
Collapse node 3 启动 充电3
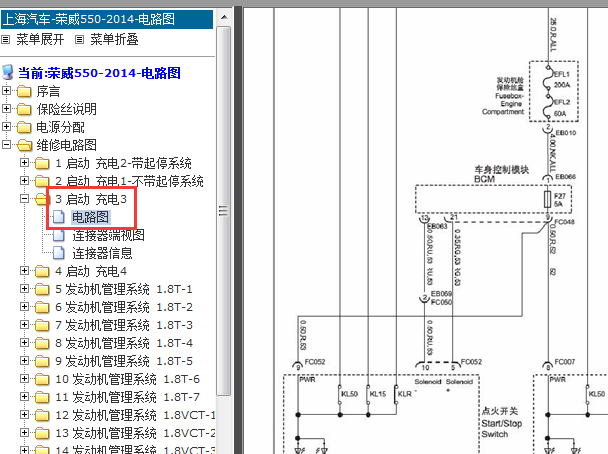[x=24, y=199]
